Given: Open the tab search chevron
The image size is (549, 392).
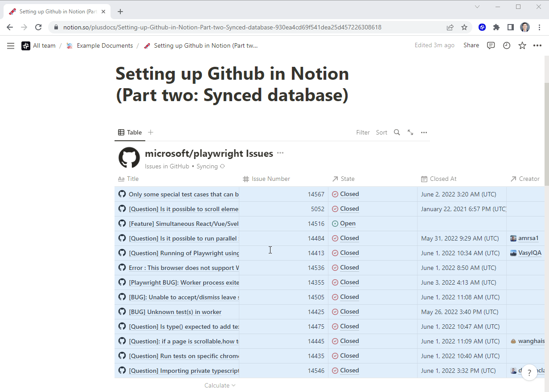Looking at the screenshot, I should (x=477, y=7).
